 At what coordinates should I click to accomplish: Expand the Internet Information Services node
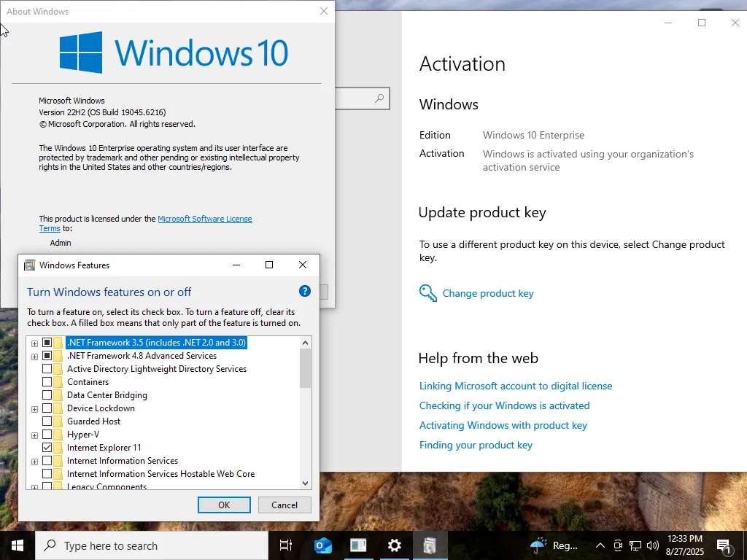(34, 462)
